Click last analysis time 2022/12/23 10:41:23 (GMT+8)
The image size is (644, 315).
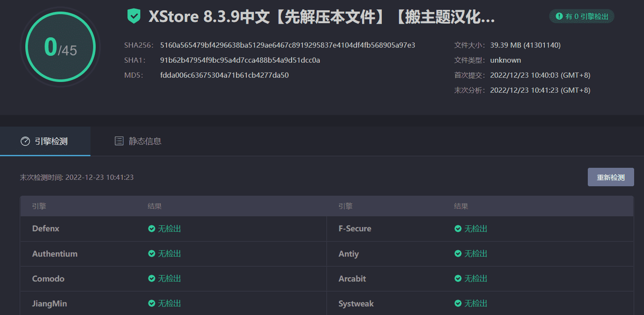(540, 90)
